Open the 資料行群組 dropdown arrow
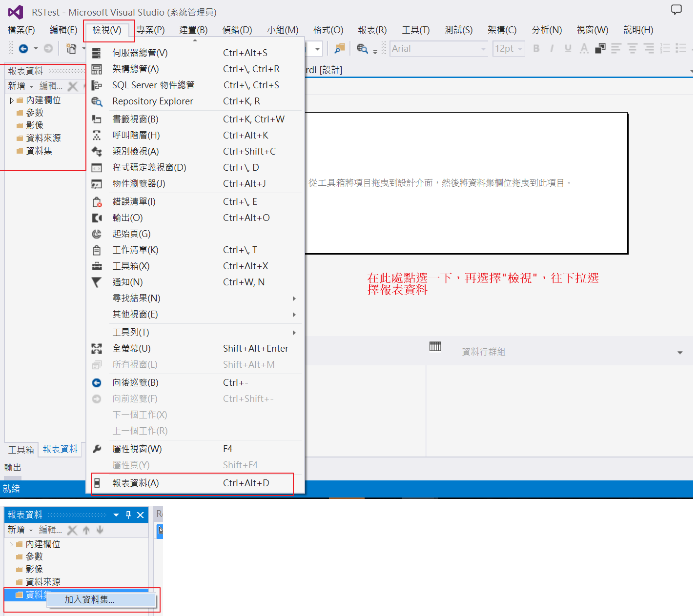697x616 pixels. tap(680, 352)
